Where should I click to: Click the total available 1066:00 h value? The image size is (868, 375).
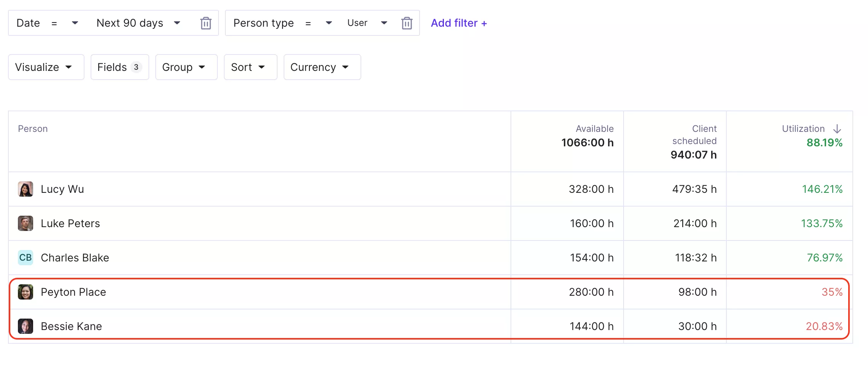pyautogui.click(x=587, y=143)
